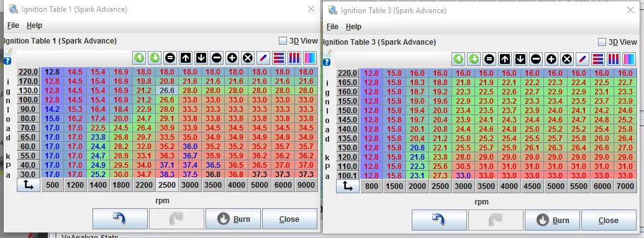Select the 7000 rpm bin header
Screen dimensions: 644x238
(625, 186)
